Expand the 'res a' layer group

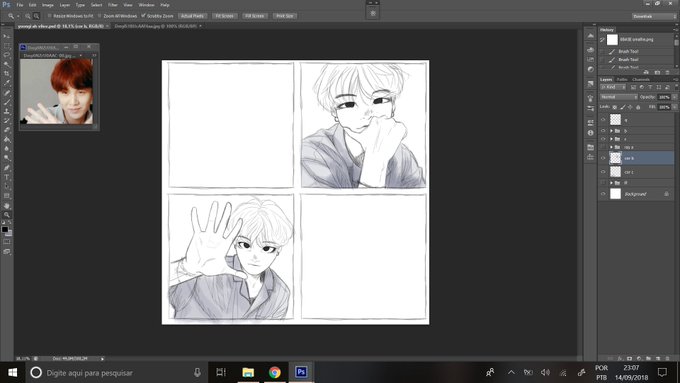click(611, 147)
